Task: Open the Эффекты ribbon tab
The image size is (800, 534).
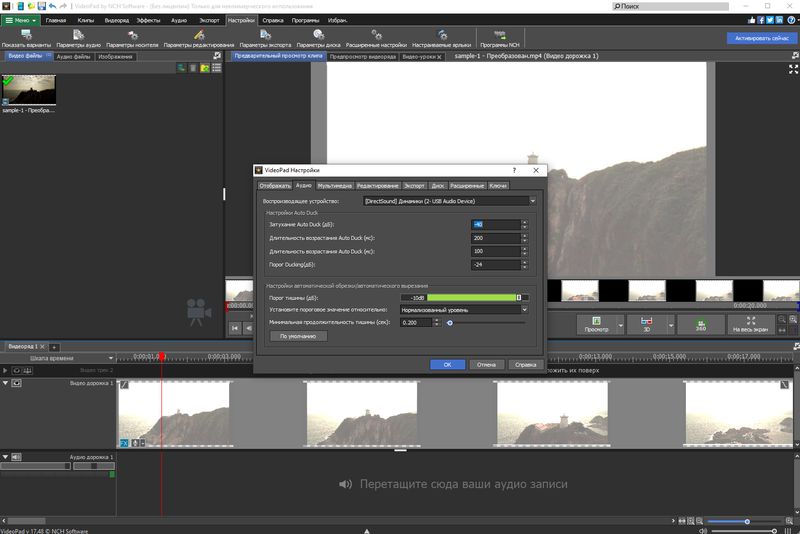Action: pos(149,20)
